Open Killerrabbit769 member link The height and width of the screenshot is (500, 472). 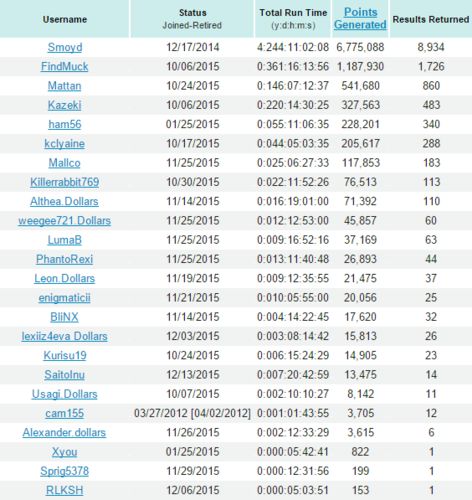point(65,182)
